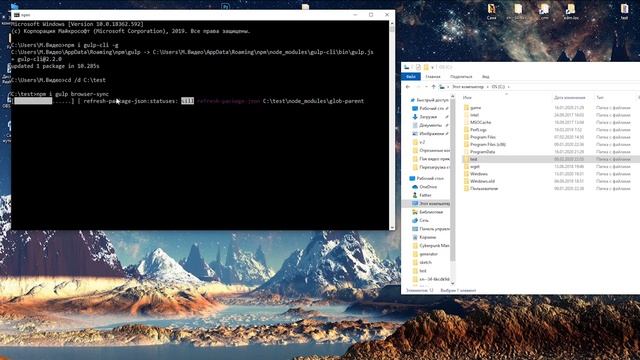This screenshot has width=640, height=360.
Task: Open 'Рабочий стол' pinned item in sidebar
Action: pyautogui.click(x=431, y=109)
